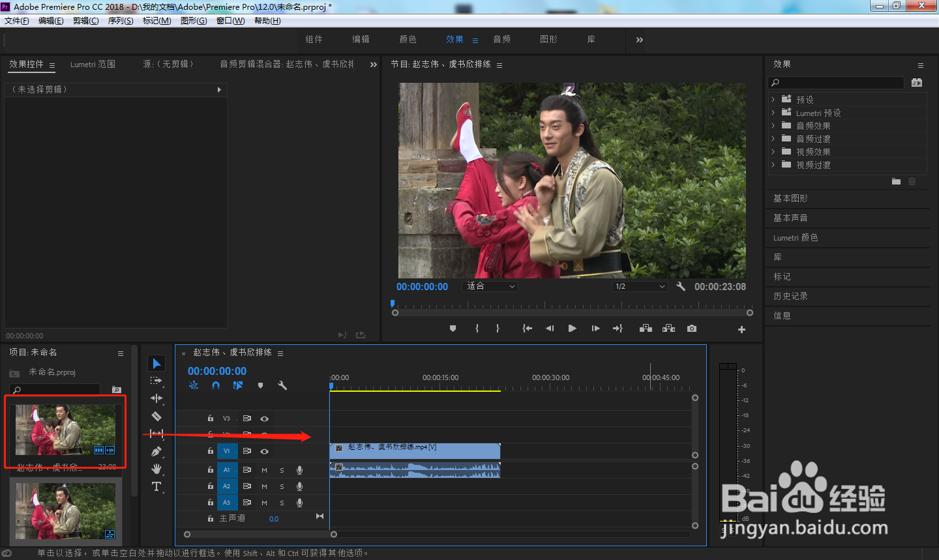Click master track volume value 0.0
This screenshot has width=939, height=560.
[x=274, y=519]
